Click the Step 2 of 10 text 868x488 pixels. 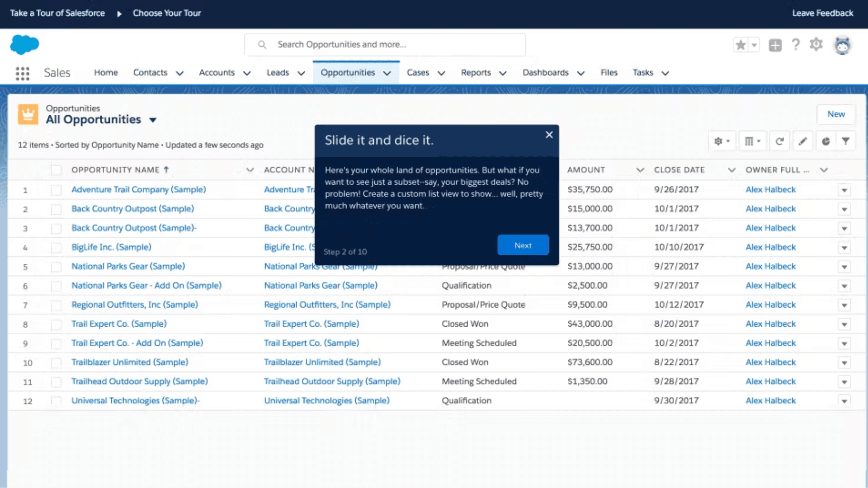pyautogui.click(x=345, y=252)
